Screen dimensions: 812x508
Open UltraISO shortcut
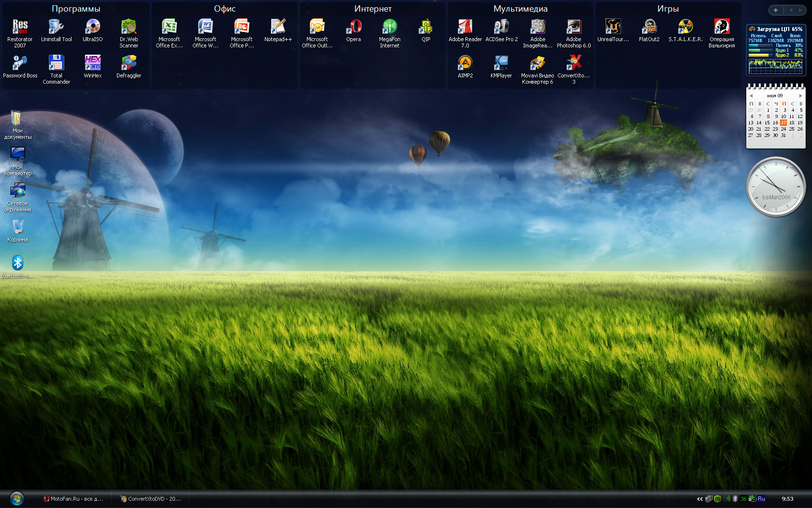92,30
